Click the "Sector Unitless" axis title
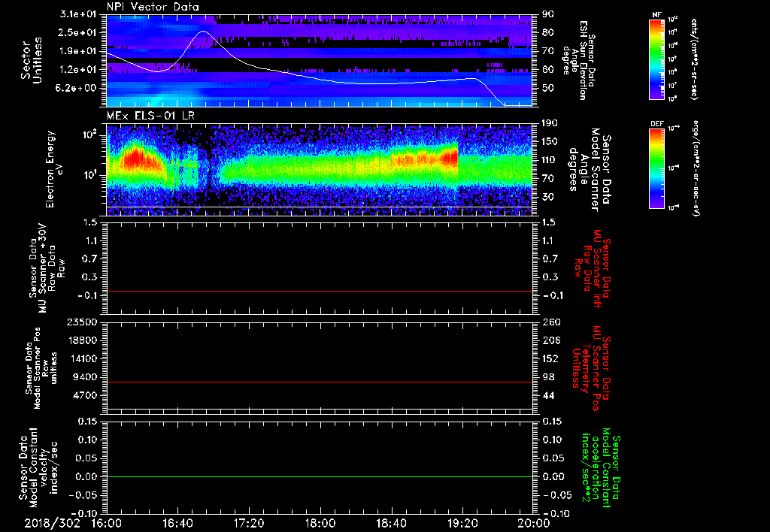The height and width of the screenshot is (532, 770). tap(32, 60)
